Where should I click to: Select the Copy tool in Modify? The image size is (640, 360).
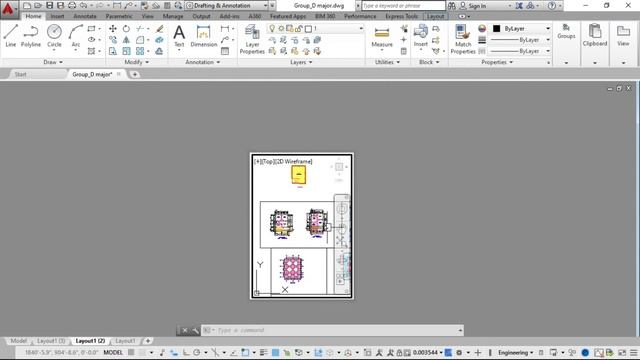coord(113,40)
